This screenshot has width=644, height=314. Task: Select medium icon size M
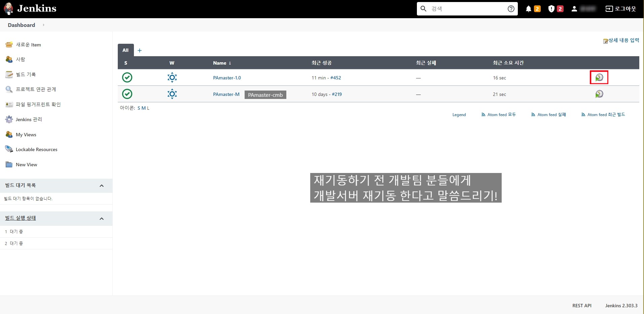tap(144, 108)
